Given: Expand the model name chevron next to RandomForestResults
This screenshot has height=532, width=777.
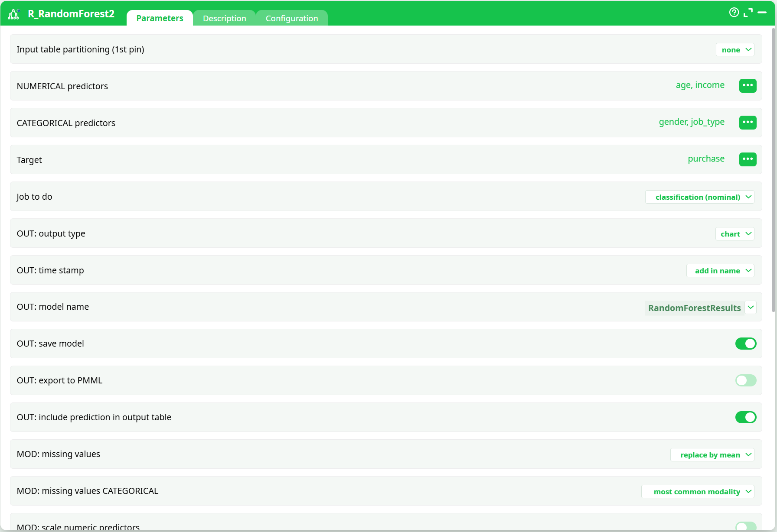Looking at the screenshot, I should click(751, 307).
